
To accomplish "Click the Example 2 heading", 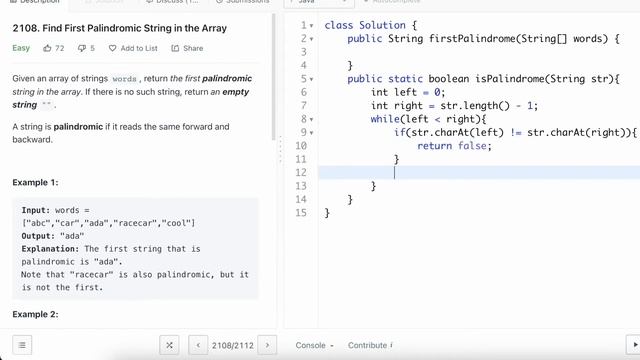I will click(x=36, y=314).
